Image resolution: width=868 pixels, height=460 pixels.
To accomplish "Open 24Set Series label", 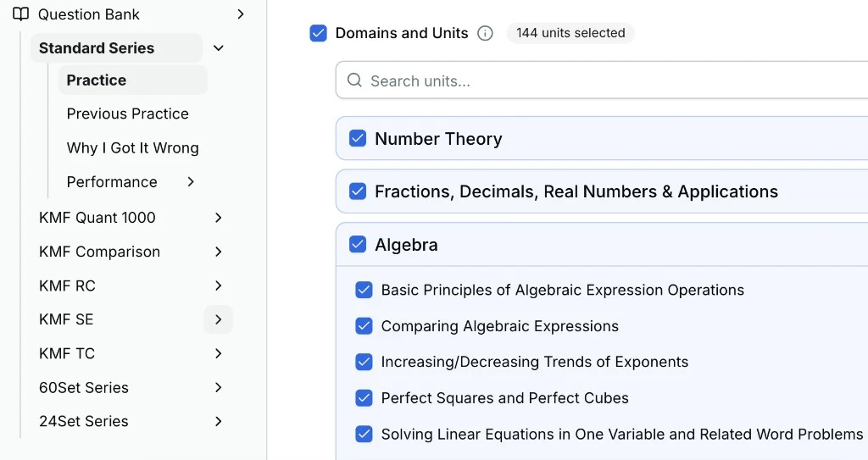I will 84,421.
